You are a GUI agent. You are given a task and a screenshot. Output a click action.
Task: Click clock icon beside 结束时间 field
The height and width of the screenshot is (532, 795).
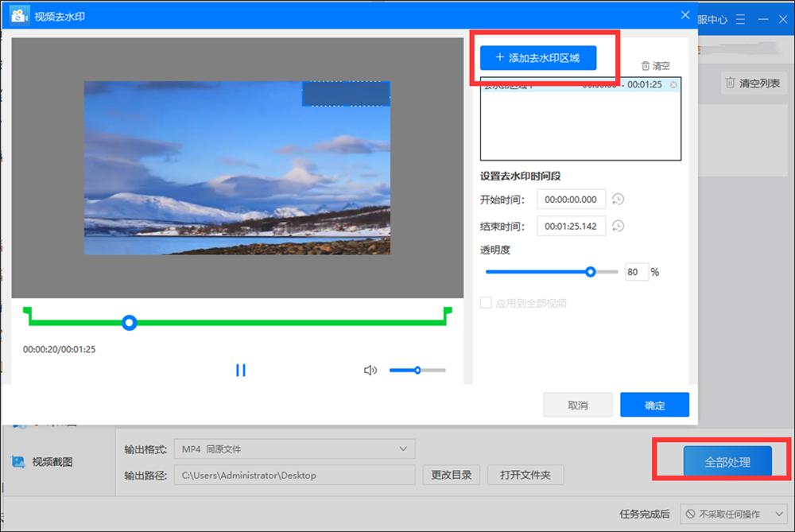618,227
